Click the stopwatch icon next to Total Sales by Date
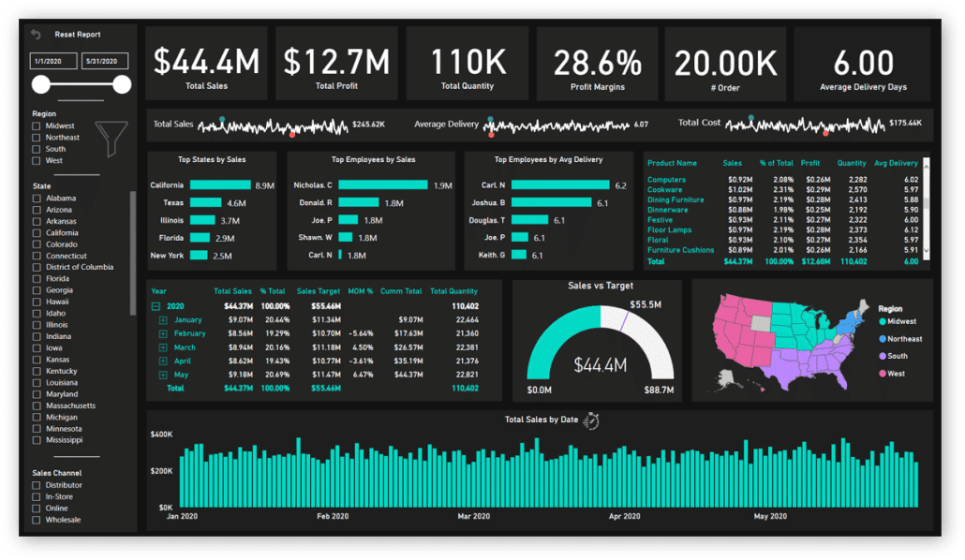 589,420
